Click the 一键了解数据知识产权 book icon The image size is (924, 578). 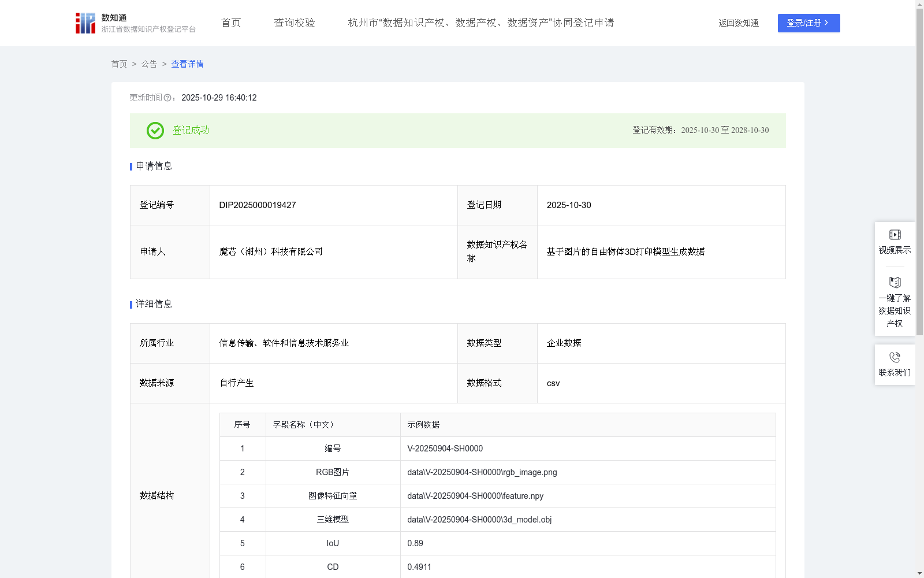(895, 282)
